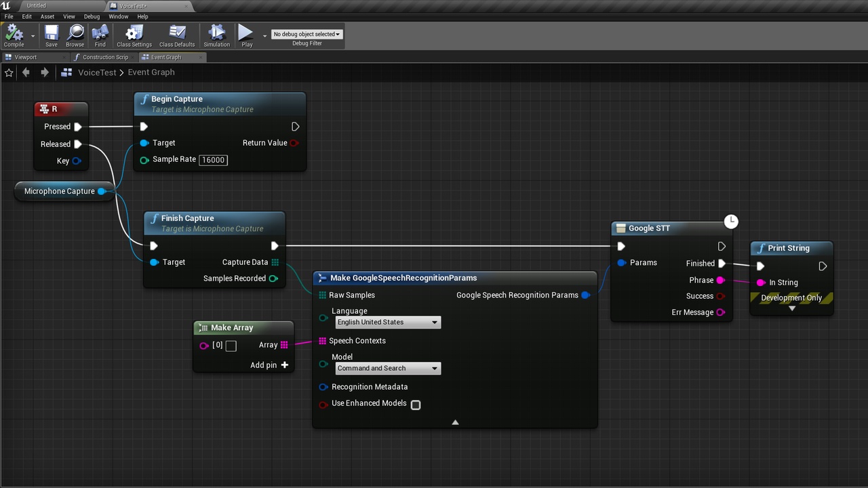Viewport: 868px width, 488px height.
Task: Click the Microphone Capture variable output pin
Action: point(102,191)
